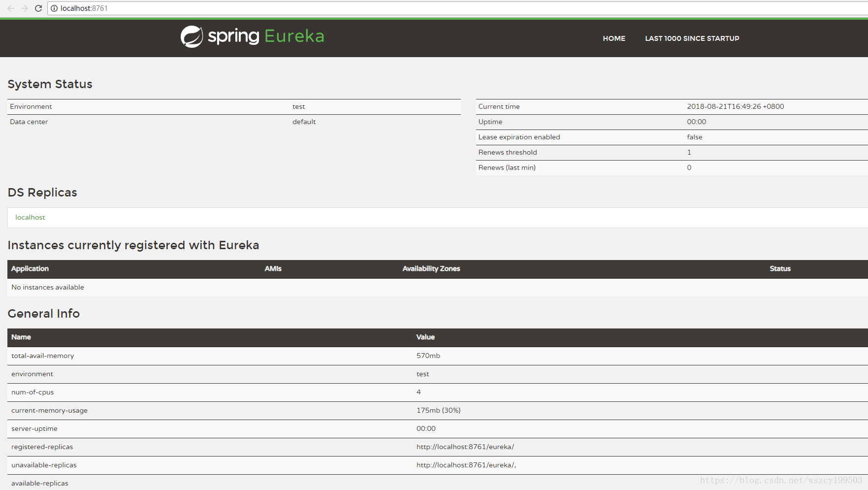The height and width of the screenshot is (490, 868).
Task: Click the site info icon in address bar
Action: (54, 8)
